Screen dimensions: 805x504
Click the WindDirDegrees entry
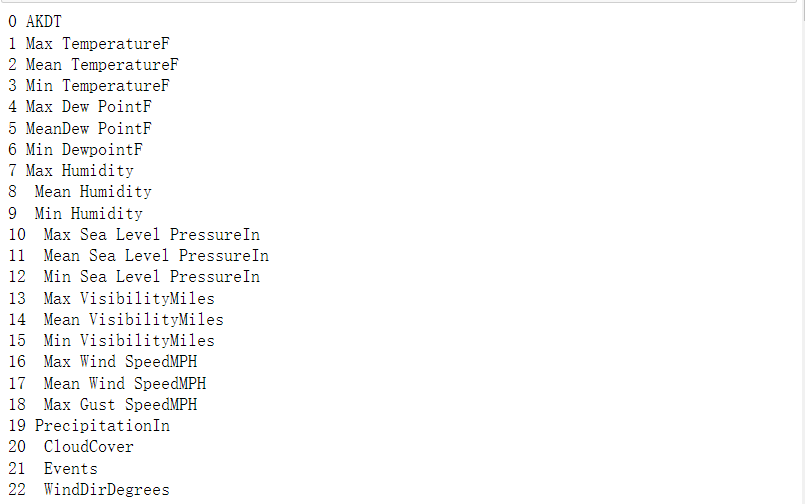tap(106, 490)
